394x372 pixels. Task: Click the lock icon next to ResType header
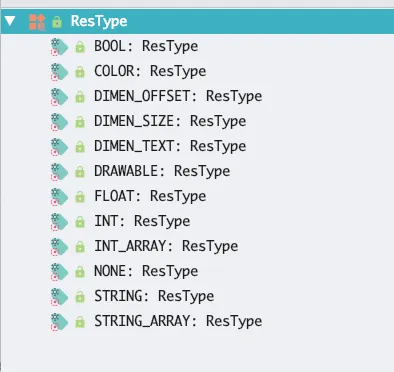pyautogui.click(x=57, y=22)
